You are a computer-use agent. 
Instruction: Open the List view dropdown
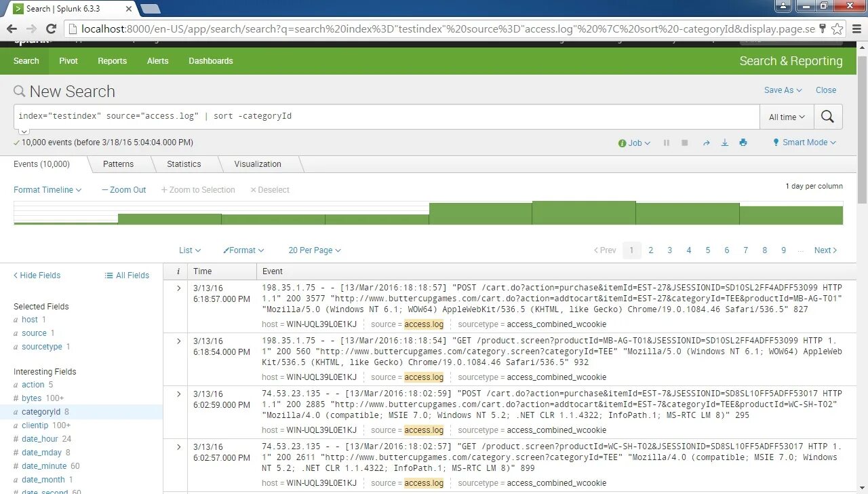point(190,250)
